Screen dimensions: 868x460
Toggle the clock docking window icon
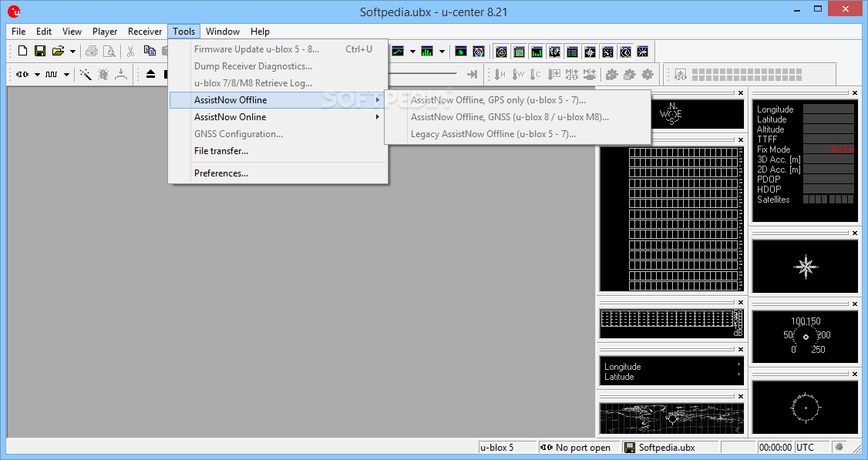pyautogui.click(x=625, y=52)
